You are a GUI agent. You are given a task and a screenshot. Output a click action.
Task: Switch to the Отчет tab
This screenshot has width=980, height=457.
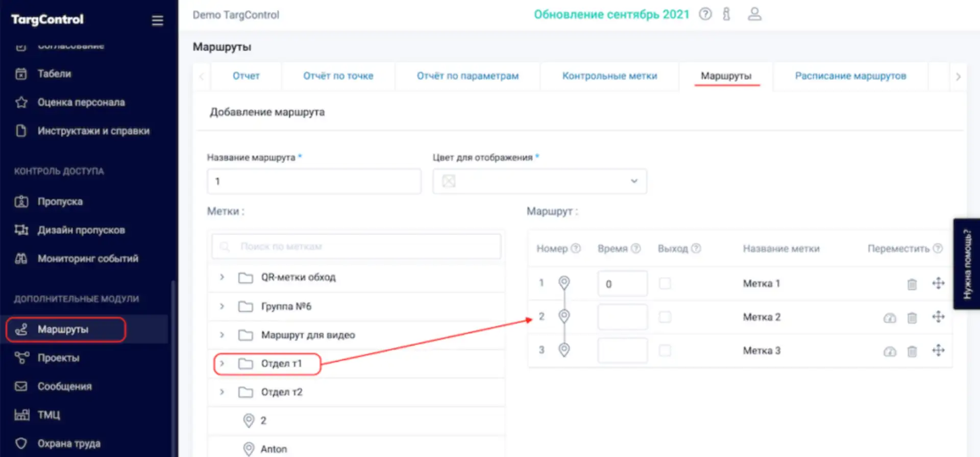tap(246, 76)
